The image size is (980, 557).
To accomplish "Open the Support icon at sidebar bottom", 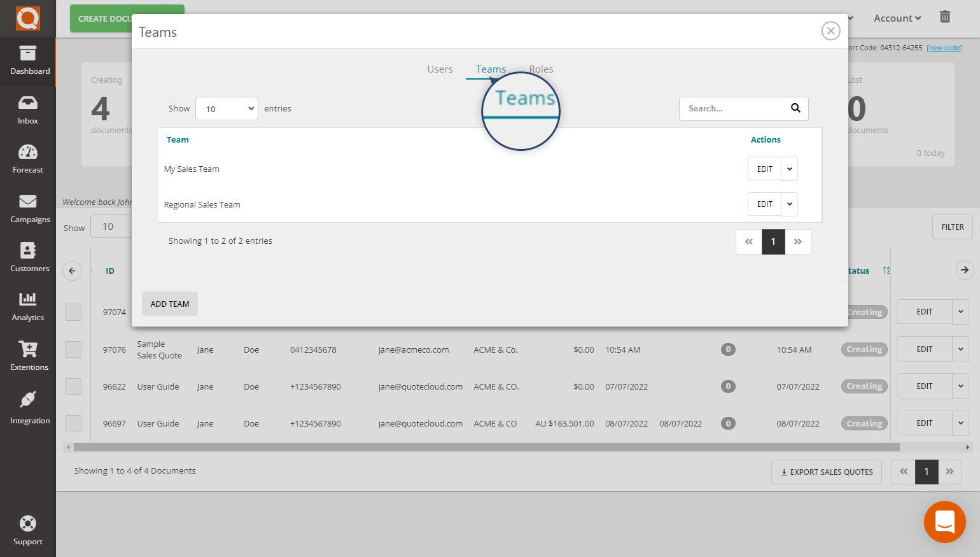I will [x=27, y=530].
